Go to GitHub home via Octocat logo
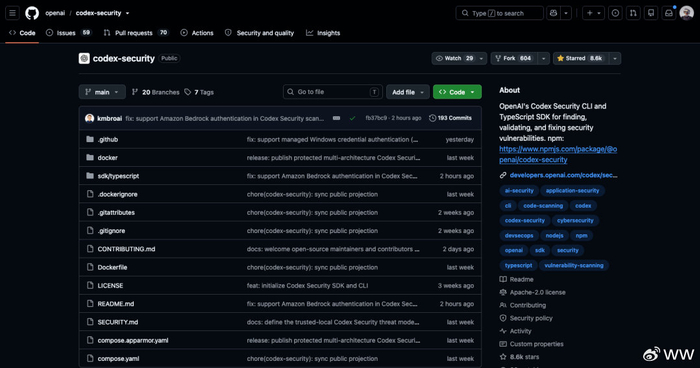 (32, 13)
